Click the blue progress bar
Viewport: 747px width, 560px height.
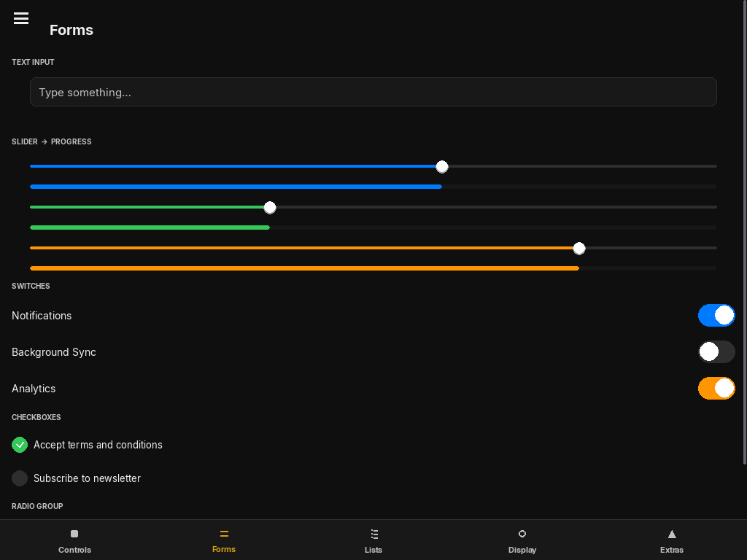[373, 187]
